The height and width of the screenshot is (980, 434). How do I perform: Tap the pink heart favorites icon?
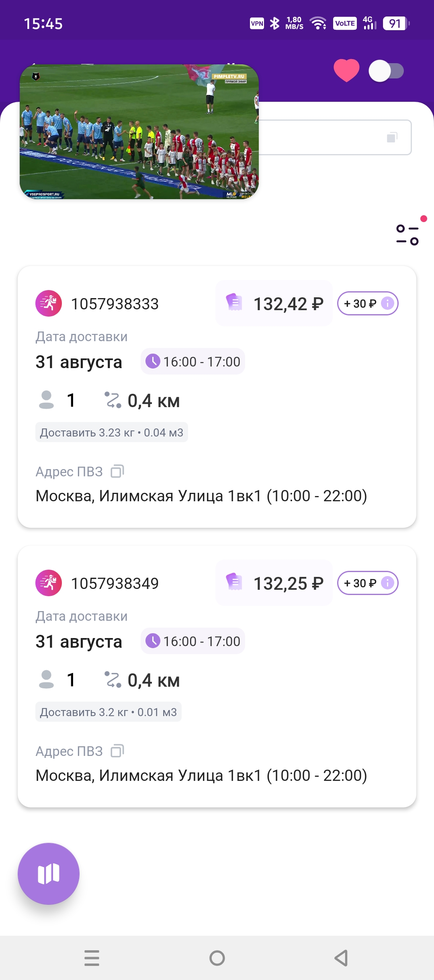pyautogui.click(x=346, y=70)
